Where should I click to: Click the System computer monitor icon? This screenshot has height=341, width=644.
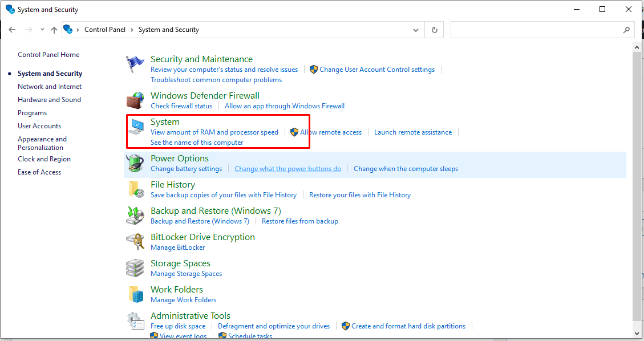point(136,127)
